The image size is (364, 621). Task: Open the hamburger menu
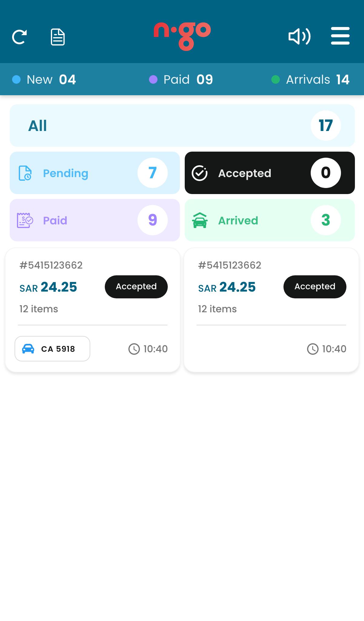tap(340, 36)
